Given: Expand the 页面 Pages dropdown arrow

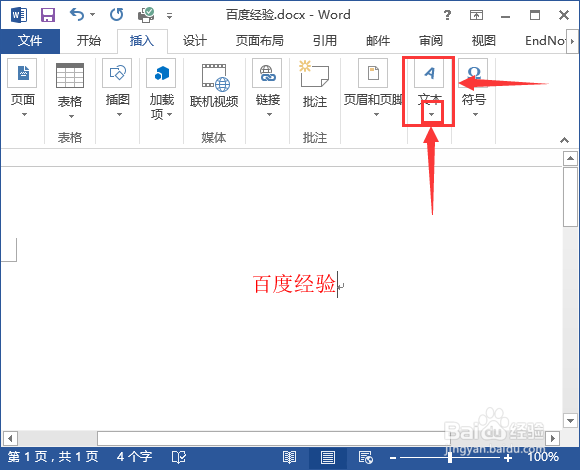Looking at the screenshot, I should click(x=24, y=115).
